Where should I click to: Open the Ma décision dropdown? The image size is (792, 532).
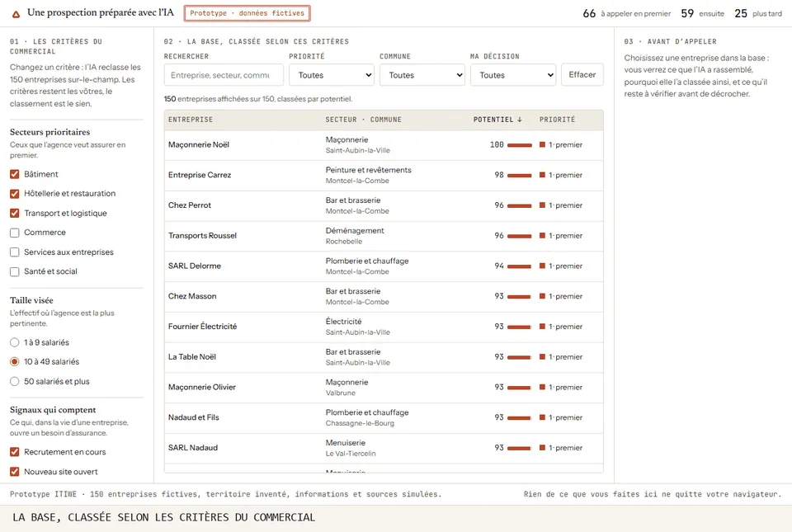[513, 75]
